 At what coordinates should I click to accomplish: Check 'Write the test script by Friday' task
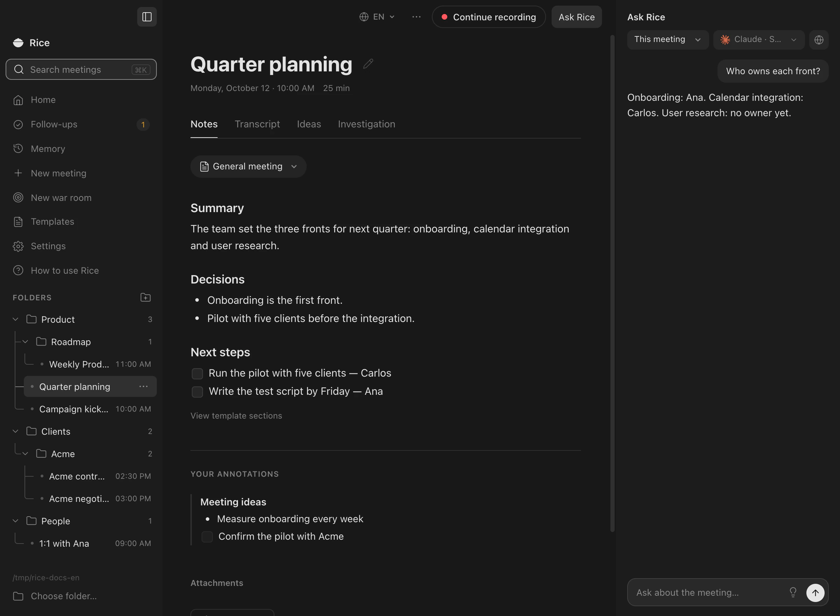coord(197,392)
